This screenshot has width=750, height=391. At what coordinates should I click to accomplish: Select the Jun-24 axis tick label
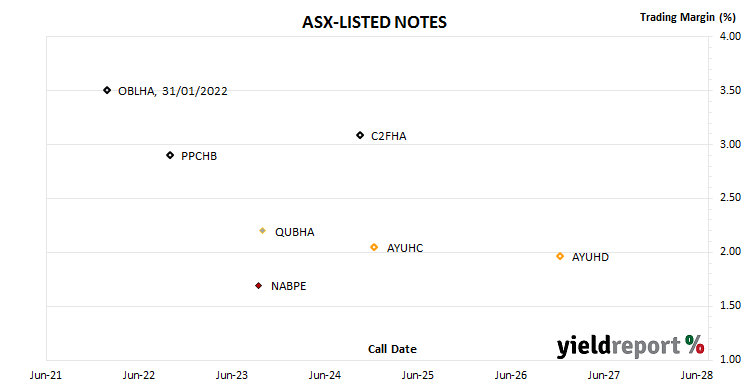325,375
